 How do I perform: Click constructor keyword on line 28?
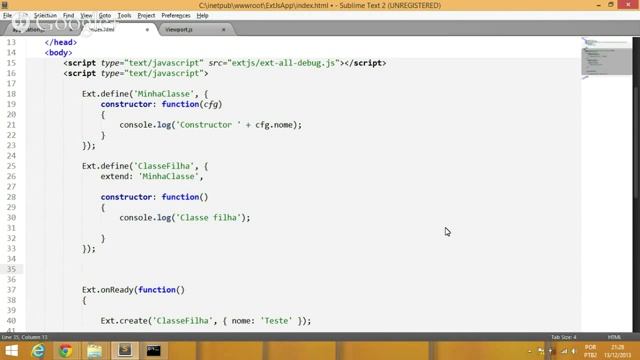point(126,197)
